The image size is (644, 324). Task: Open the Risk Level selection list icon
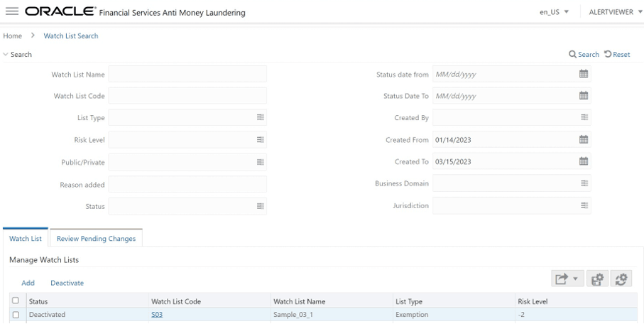pyautogui.click(x=261, y=140)
